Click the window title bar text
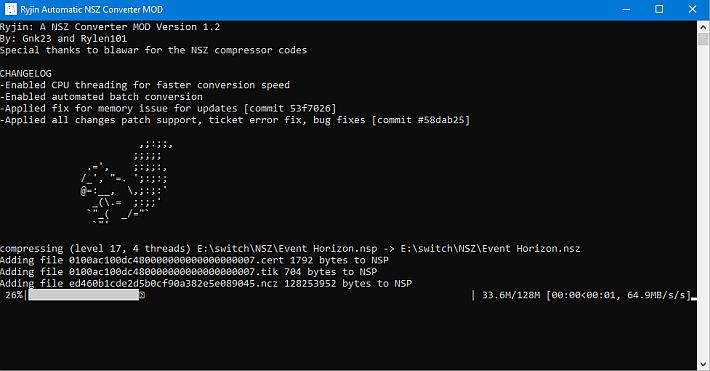710x371 pixels. point(91,9)
